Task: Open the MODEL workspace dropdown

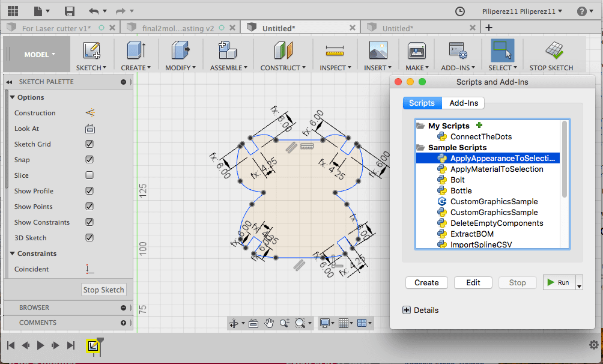Action: tap(40, 55)
